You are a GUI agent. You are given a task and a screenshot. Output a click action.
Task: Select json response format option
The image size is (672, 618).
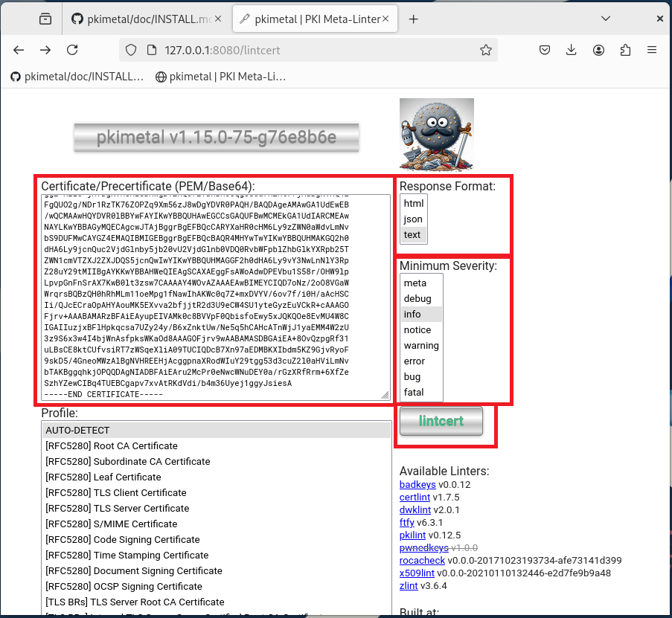413,219
